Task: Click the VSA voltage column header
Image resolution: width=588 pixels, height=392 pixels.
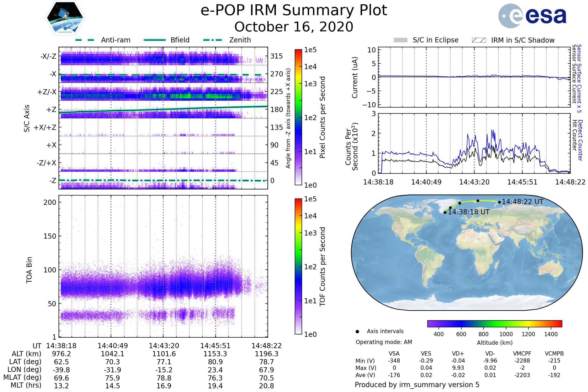Action: coord(394,354)
